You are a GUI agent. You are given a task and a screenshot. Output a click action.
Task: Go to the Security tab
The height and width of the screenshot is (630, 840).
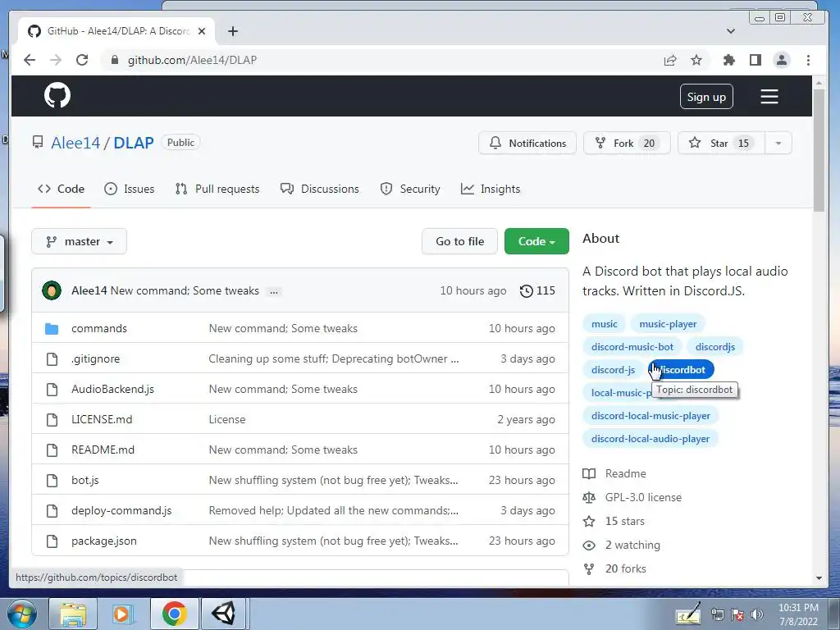pyautogui.click(x=410, y=189)
